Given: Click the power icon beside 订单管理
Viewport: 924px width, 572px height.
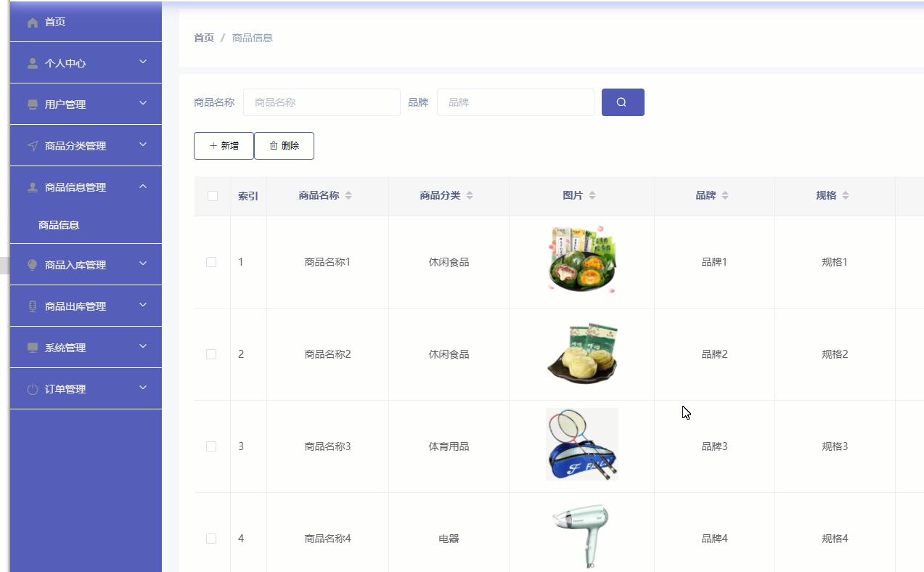Looking at the screenshot, I should click(x=32, y=388).
